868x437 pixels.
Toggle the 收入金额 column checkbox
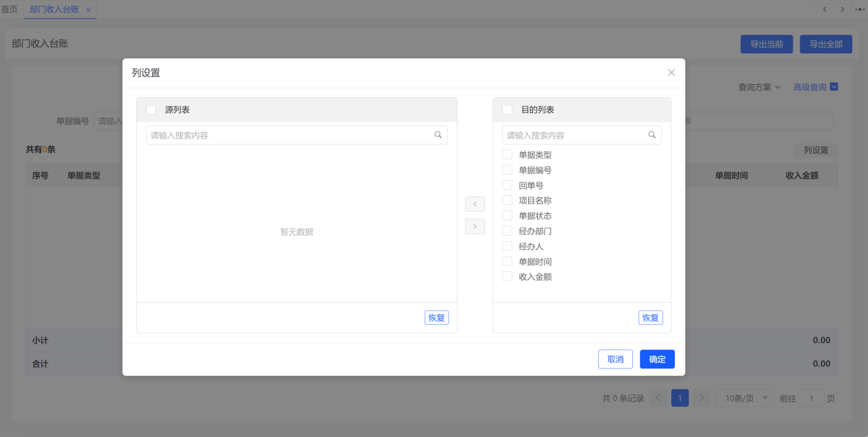[508, 277]
